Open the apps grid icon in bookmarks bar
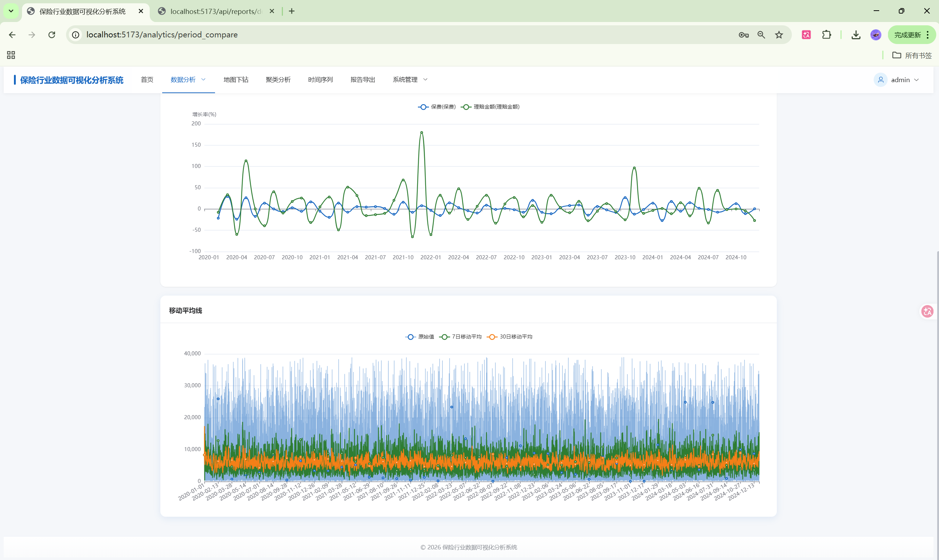 (x=11, y=55)
